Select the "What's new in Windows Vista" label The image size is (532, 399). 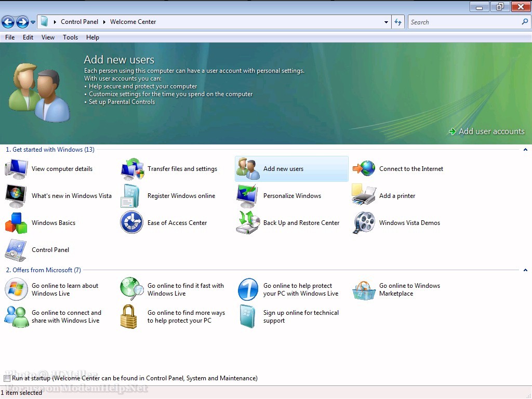[x=72, y=196]
